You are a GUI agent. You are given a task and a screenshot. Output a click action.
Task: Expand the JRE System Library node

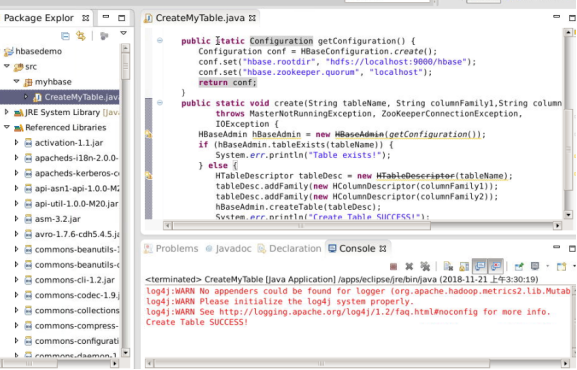click(x=6, y=112)
